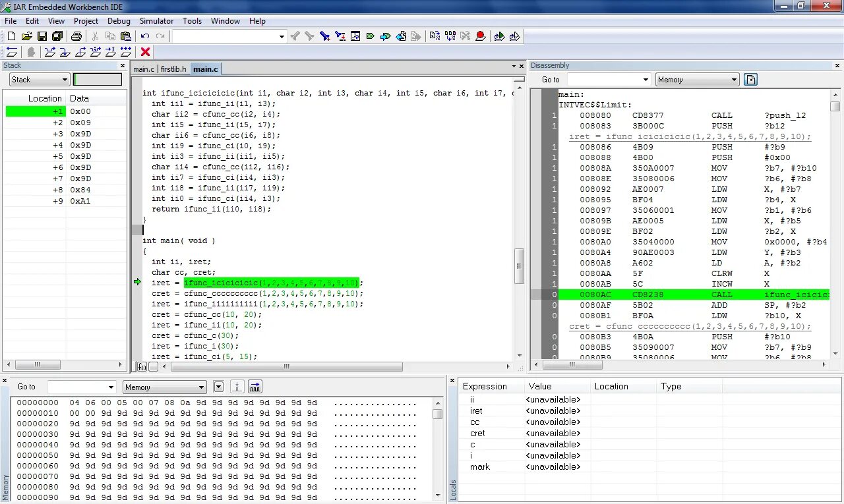Toggle mixed-mode icon in Disassembly panel

(750, 80)
